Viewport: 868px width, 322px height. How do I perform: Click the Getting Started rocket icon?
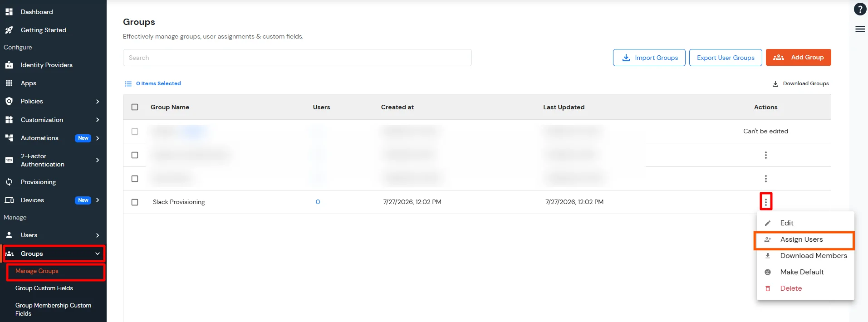9,30
